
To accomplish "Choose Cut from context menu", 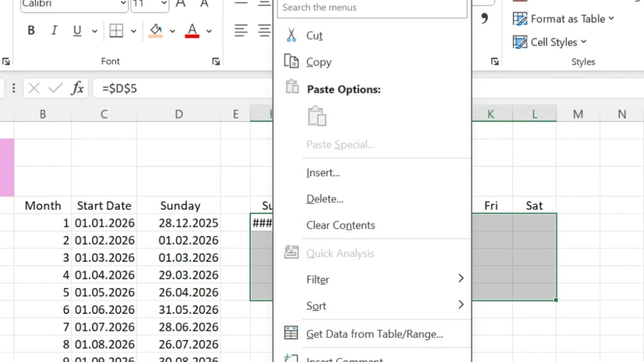I will pos(372,36).
